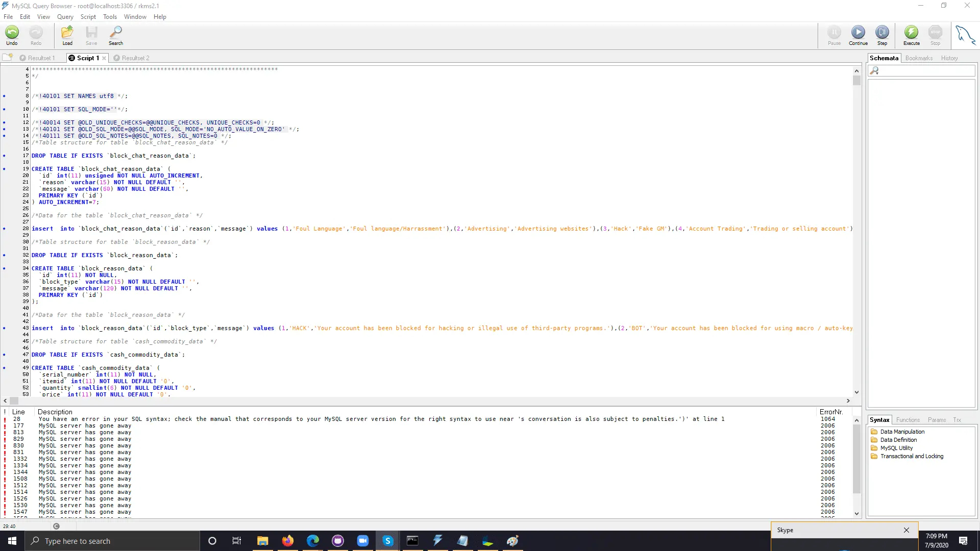Switch to the Bookmarks tab
The height and width of the screenshot is (551, 980).
pyautogui.click(x=919, y=58)
